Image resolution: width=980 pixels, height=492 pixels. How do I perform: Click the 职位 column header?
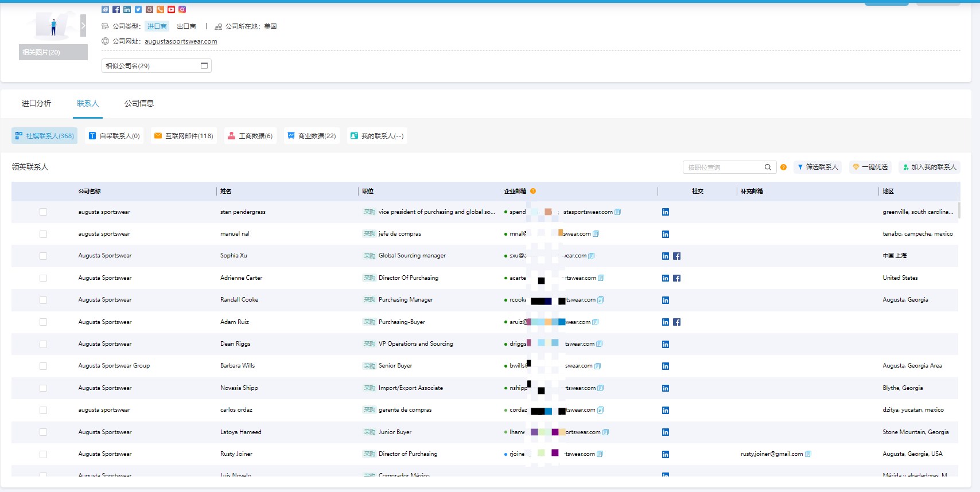368,192
